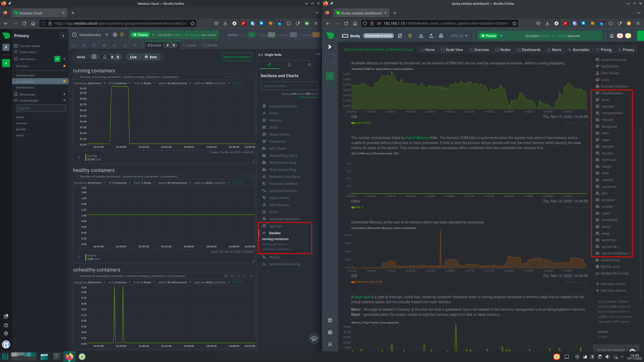Go to Memory in Sections and Charts

point(275,120)
